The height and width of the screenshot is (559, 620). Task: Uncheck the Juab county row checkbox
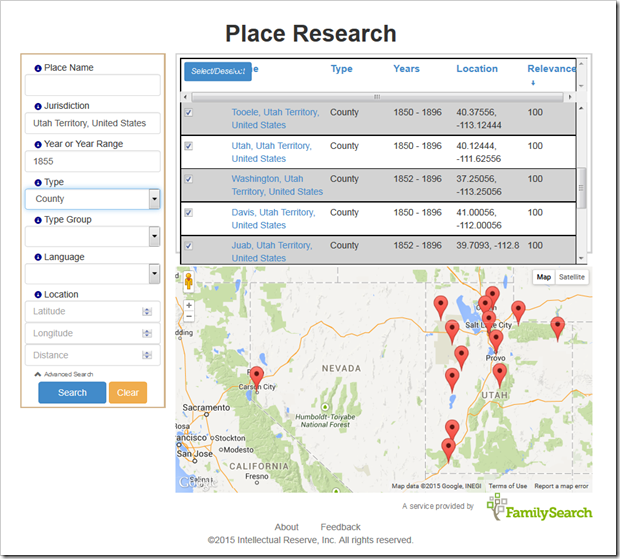coord(189,246)
